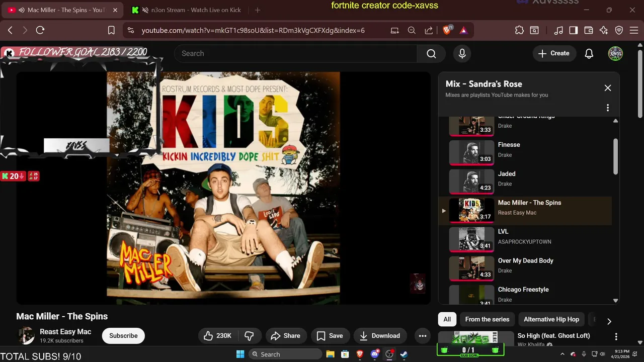Open Mix playlist three-dot options menu
This screenshot has height=362, width=644.
click(x=608, y=108)
